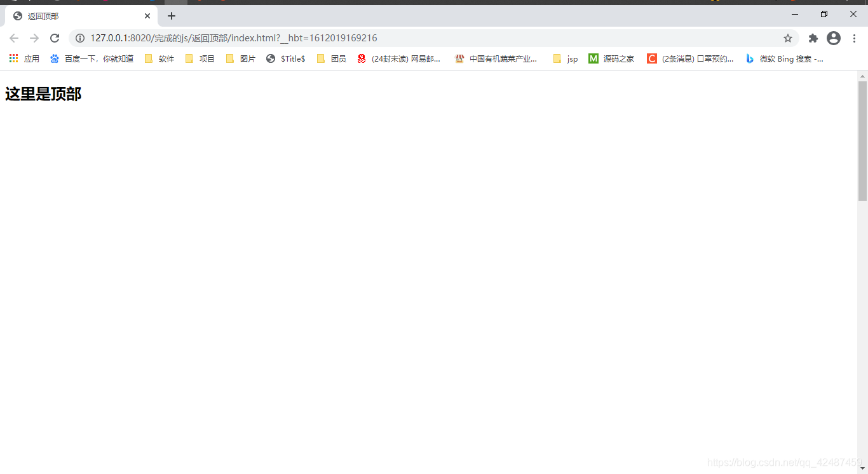Open the 百度一下，你就知道 bookmark
868x474 pixels.
coord(92,58)
